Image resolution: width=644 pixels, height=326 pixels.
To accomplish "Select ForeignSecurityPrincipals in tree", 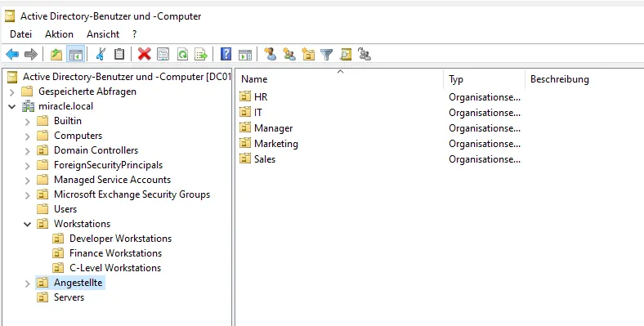I will pos(109,165).
